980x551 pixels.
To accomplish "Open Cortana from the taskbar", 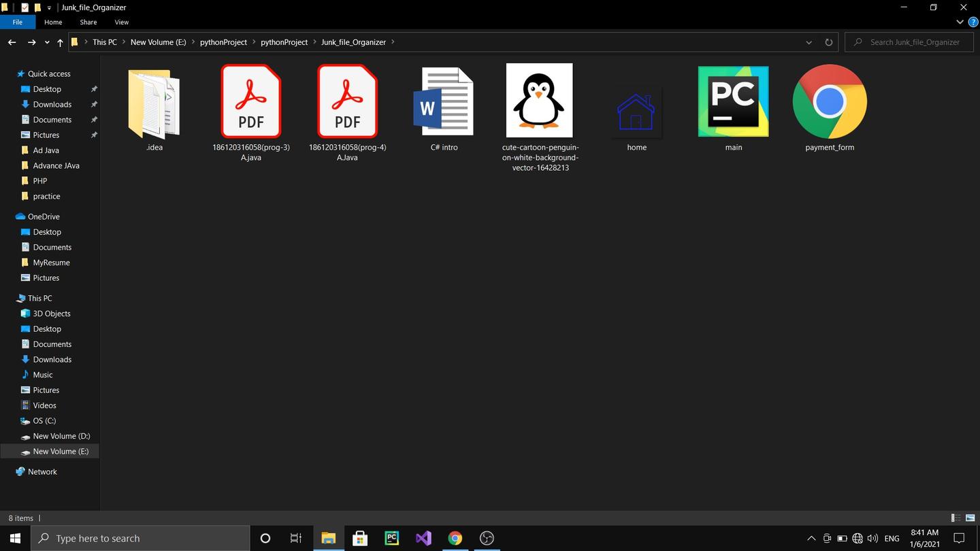I will click(265, 538).
